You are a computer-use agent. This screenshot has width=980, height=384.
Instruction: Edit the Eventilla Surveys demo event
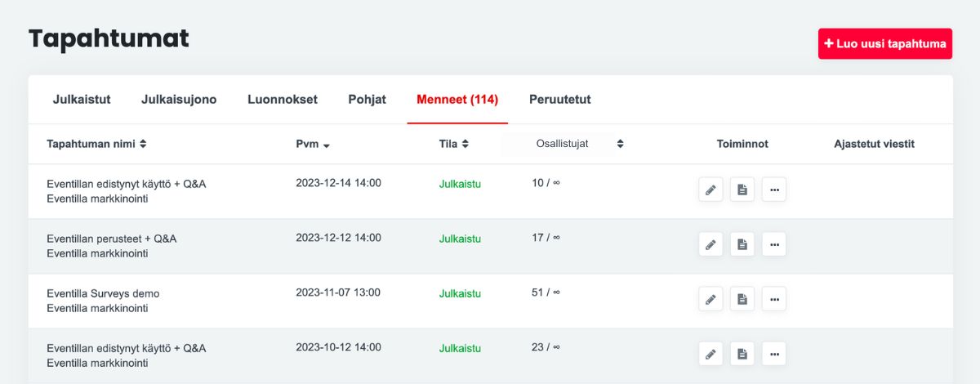tap(710, 299)
